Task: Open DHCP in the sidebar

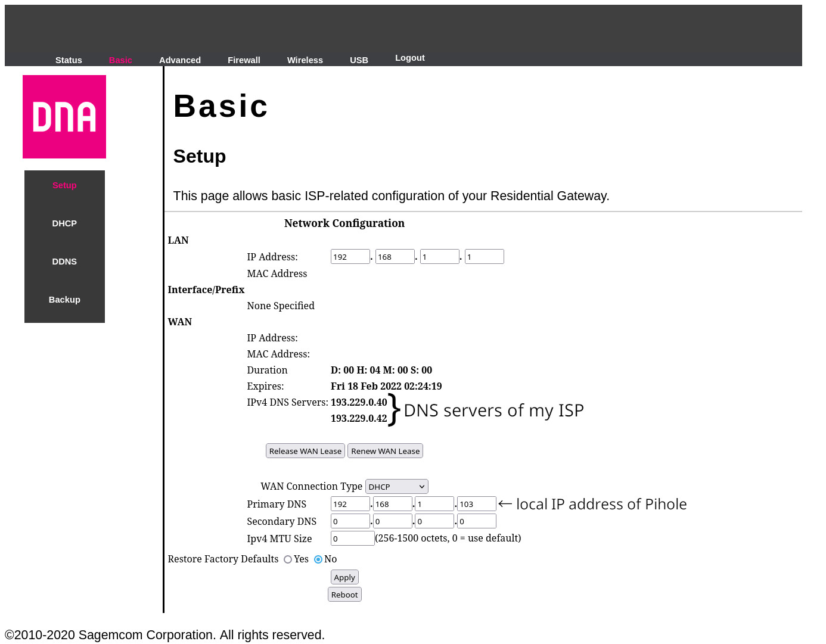Action: coord(64,223)
